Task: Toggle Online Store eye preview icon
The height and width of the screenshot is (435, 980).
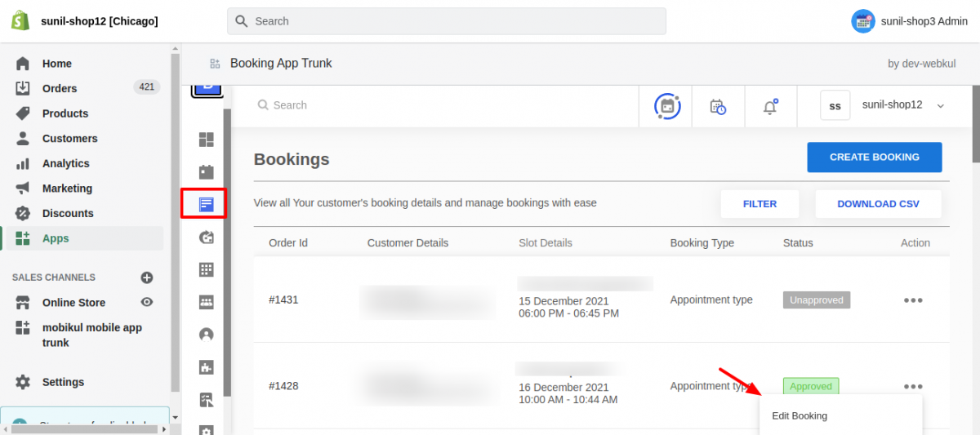Action: point(147,302)
